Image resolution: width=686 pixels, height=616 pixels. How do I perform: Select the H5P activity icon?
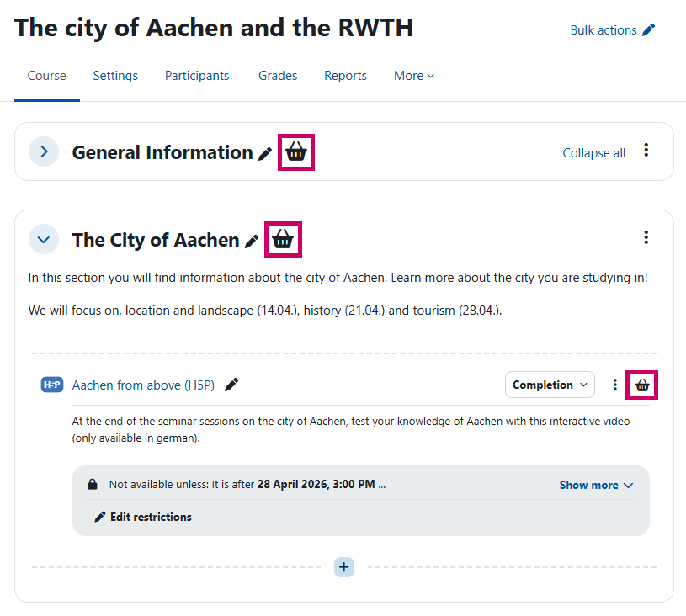[51, 385]
